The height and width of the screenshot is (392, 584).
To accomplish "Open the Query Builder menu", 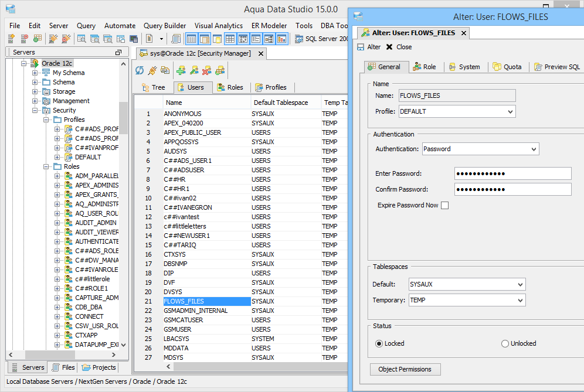I will click(x=165, y=26).
